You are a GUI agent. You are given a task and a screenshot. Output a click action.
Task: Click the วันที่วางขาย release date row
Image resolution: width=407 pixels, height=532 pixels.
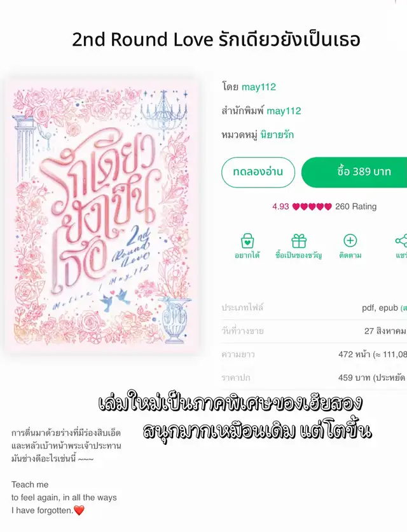pyautogui.click(x=314, y=331)
